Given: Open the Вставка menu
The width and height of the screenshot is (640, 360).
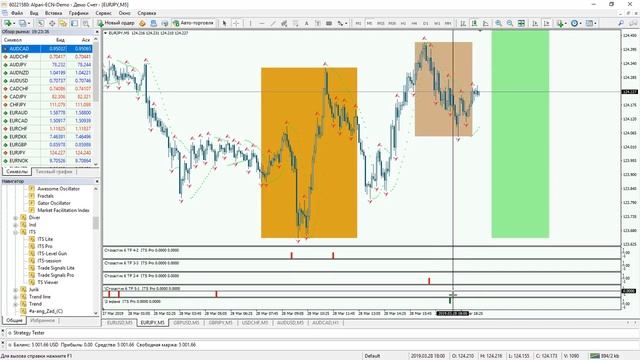Looking at the screenshot, I should (53, 13).
